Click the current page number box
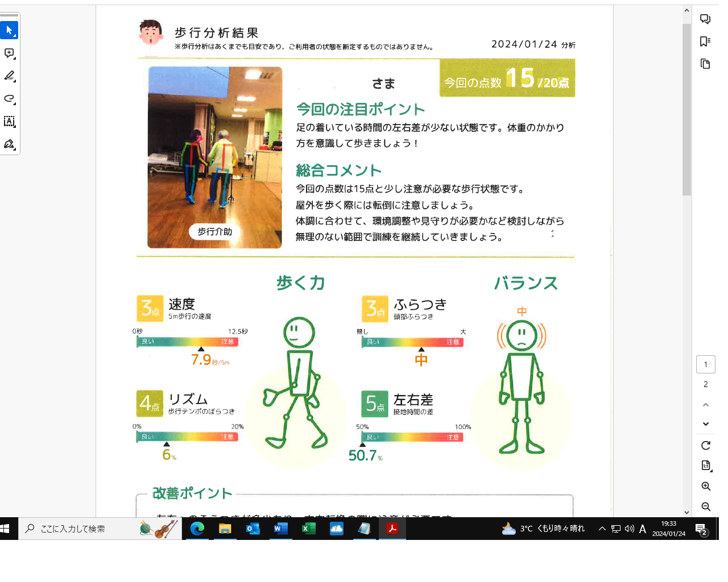728x582 pixels. (x=705, y=364)
